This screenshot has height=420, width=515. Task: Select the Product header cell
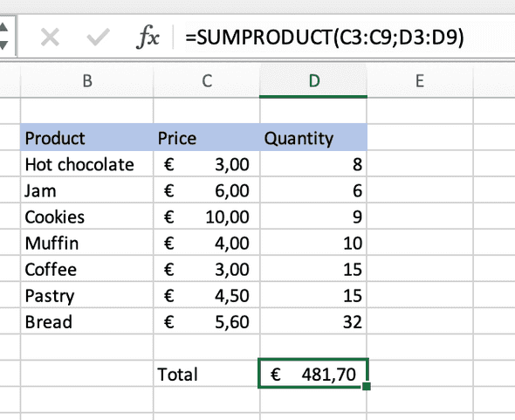[86, 137]
